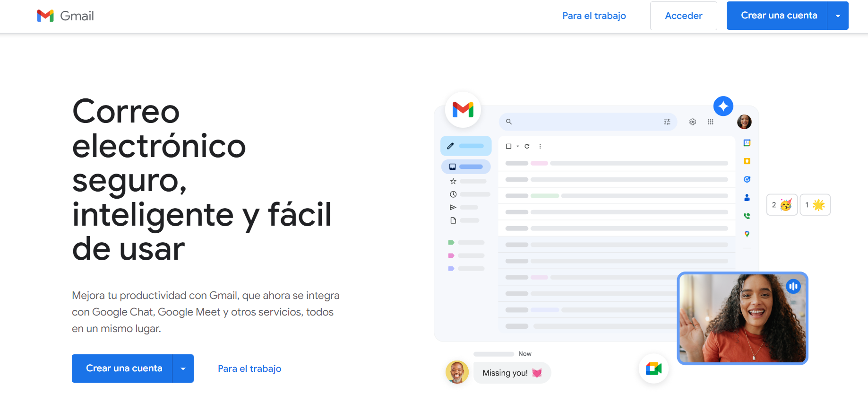Click the Acceder button
868x395 pixels.
click(683, 16)
